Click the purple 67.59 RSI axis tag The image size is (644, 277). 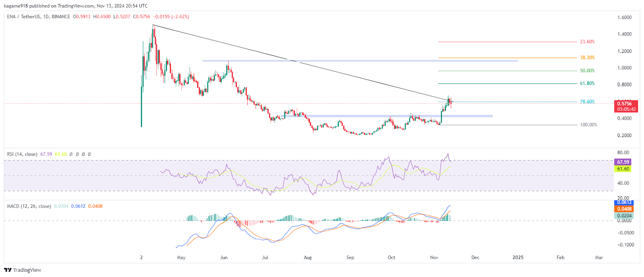623,162
